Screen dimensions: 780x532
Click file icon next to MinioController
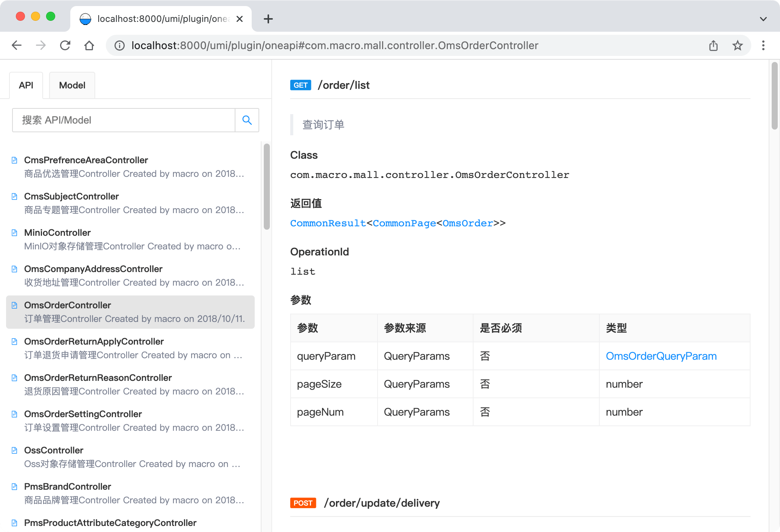click(14, 233)
